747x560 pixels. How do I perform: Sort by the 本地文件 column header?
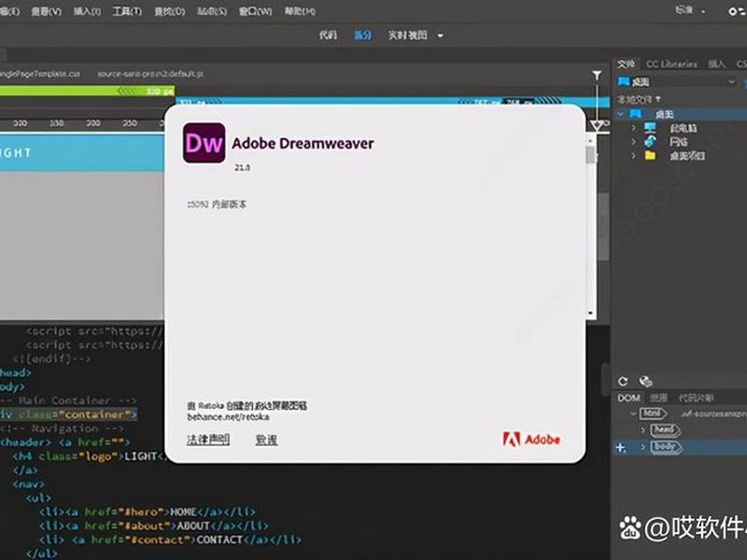[639, 99]
